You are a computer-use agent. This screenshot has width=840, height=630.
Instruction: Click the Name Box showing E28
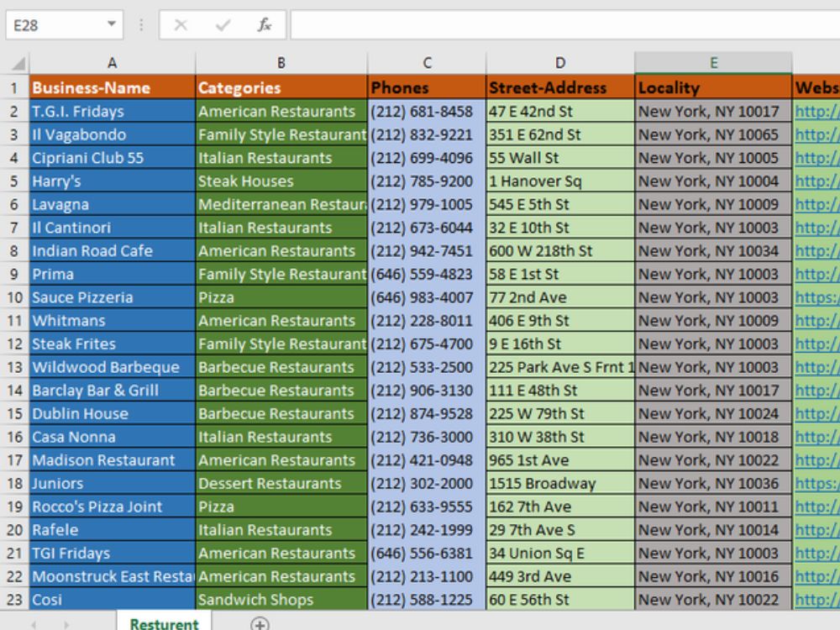[x=65, y=25]
